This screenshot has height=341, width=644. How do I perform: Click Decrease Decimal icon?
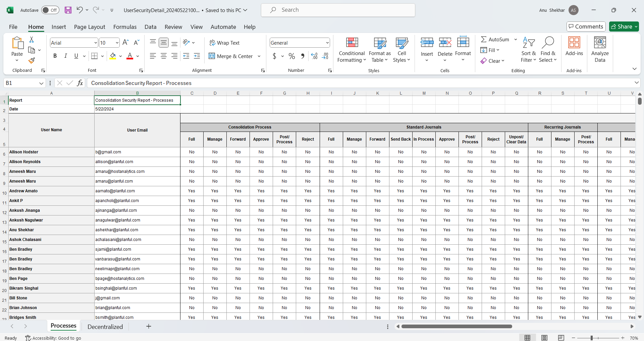[x=325, y=56]
